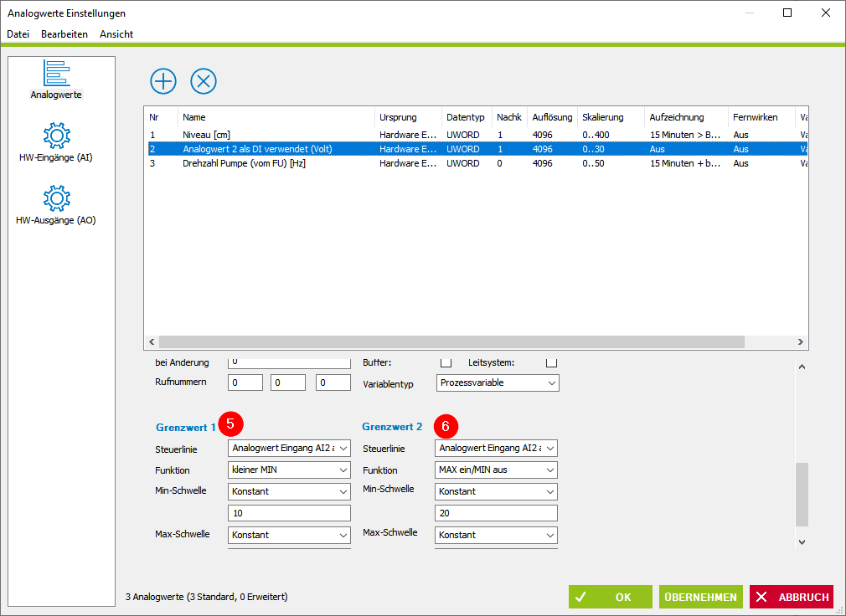The height and width of the screenshot is (616, 846).
Task: Click horizontal scrollbar right arrow in table
Action: [x=801, y=341]
